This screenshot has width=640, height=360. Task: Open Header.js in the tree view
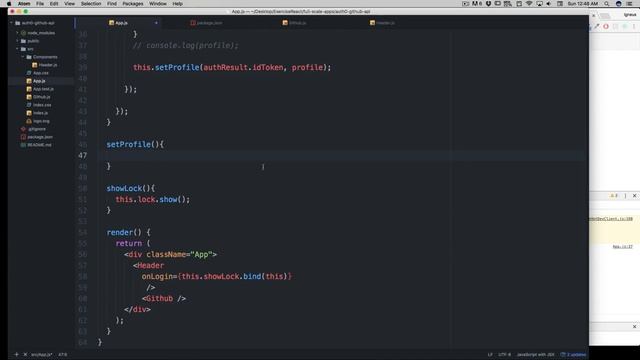click(48, 65)
